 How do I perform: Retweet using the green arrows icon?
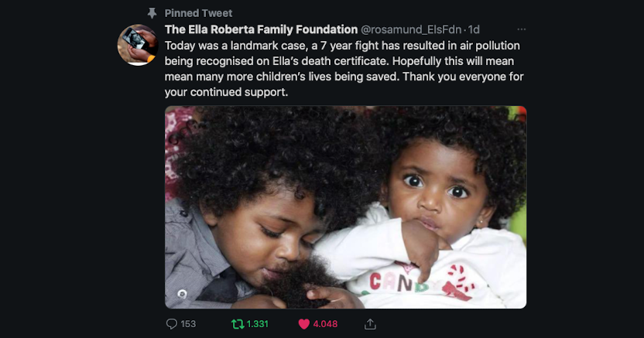(237, 323)
